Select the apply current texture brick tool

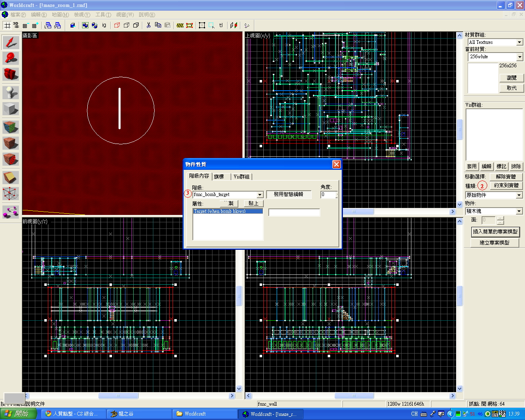click(11, 143)
